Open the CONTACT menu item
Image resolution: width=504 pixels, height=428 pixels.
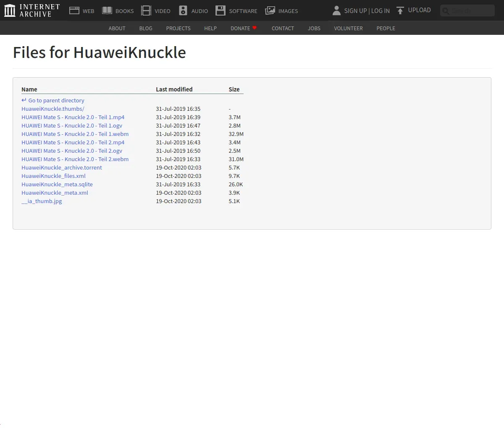point(283,28)
